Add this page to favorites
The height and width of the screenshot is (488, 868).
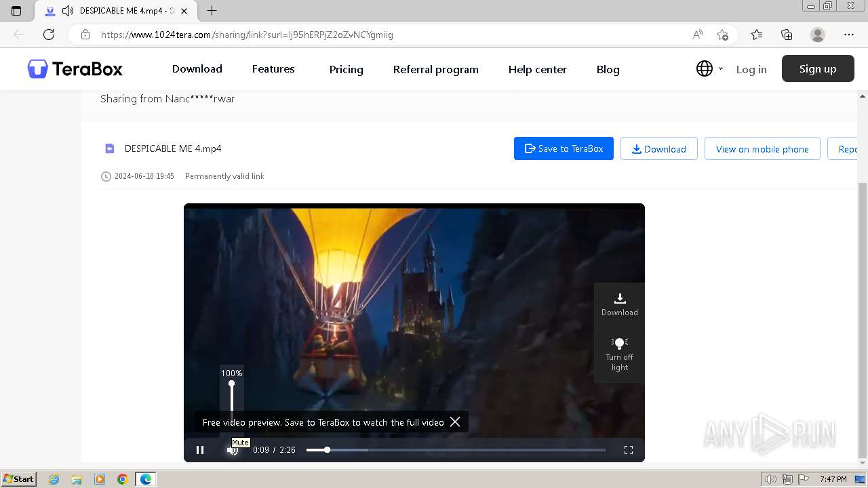[722, 35]
